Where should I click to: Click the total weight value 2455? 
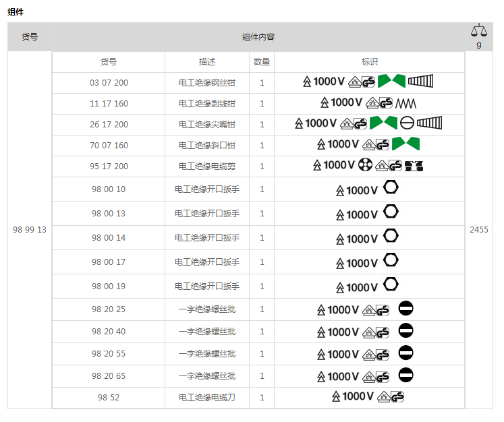click(x=479, y=230)
